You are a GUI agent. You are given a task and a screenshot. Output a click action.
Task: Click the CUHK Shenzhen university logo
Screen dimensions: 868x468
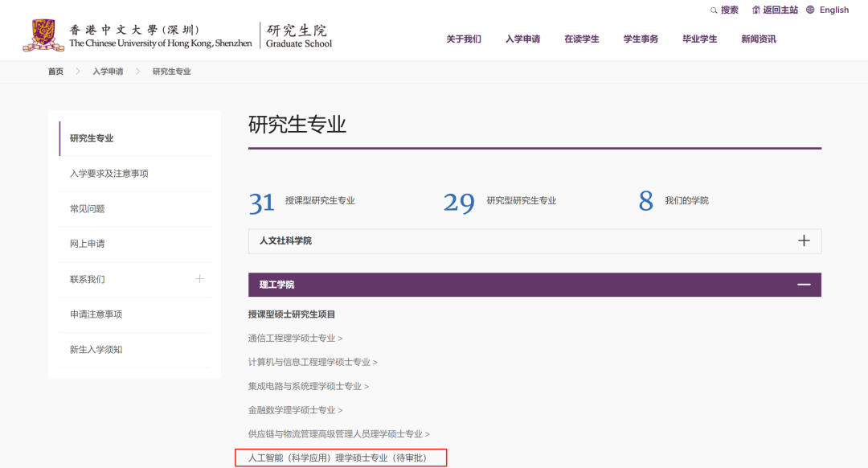(x=43, y=35)
